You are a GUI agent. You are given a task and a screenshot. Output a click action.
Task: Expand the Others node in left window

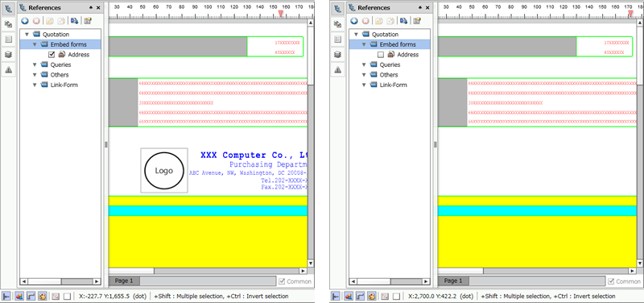pos(35,75)
